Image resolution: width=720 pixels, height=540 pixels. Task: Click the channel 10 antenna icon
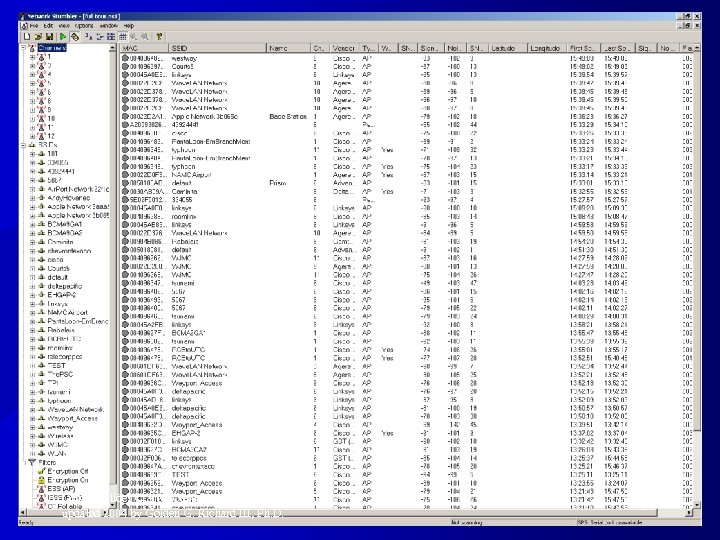click(x=41, y=118)
